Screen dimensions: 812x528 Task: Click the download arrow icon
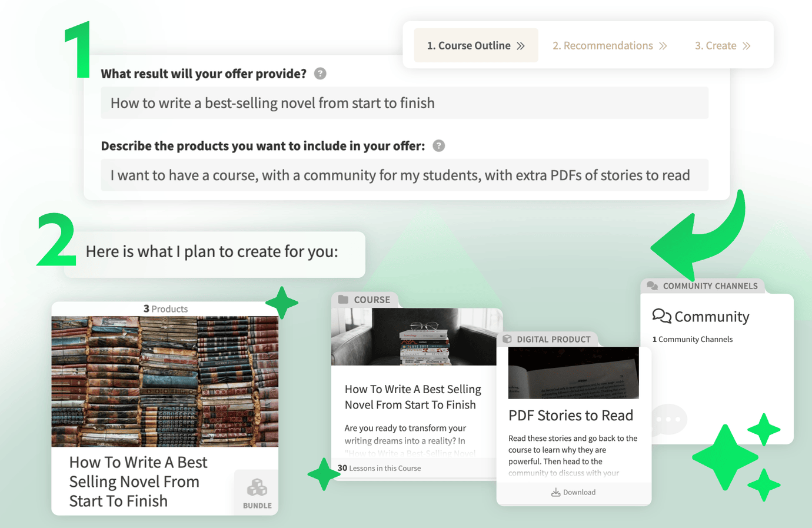coord(555,492)
